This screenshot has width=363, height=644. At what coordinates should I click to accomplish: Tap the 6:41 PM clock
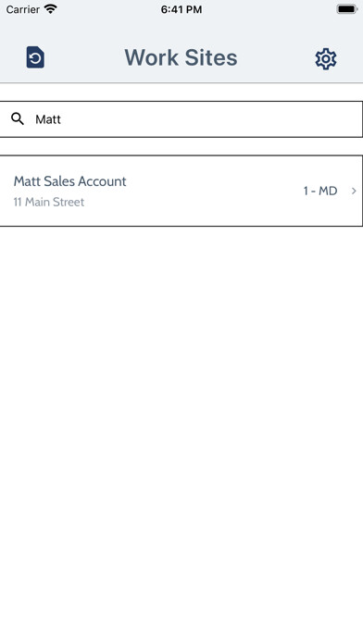181,9
